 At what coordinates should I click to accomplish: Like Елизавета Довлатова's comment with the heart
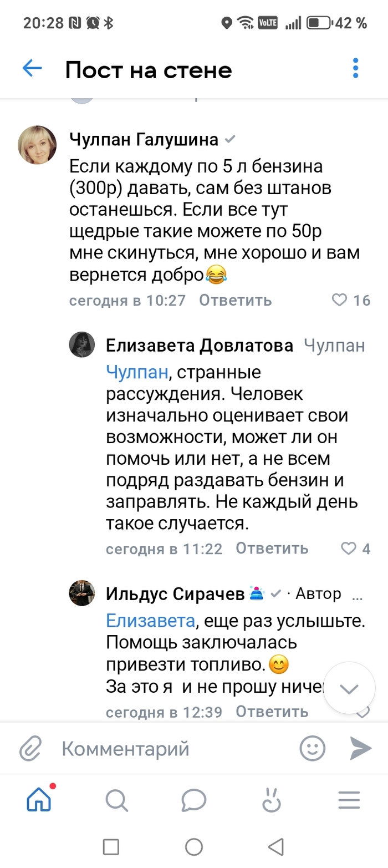(x=348, y=549)
